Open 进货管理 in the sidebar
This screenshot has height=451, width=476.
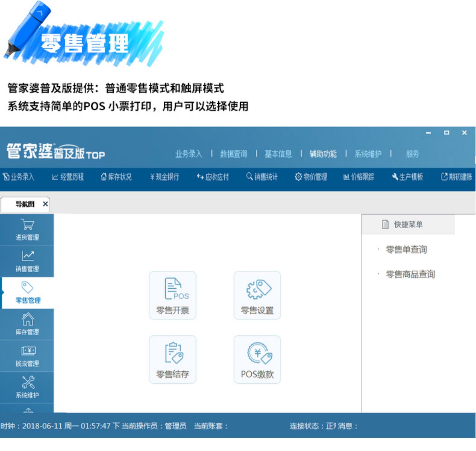coord(27,230)
